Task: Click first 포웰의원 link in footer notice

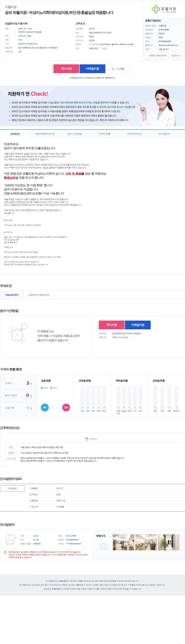Action: tap(62, 581)
